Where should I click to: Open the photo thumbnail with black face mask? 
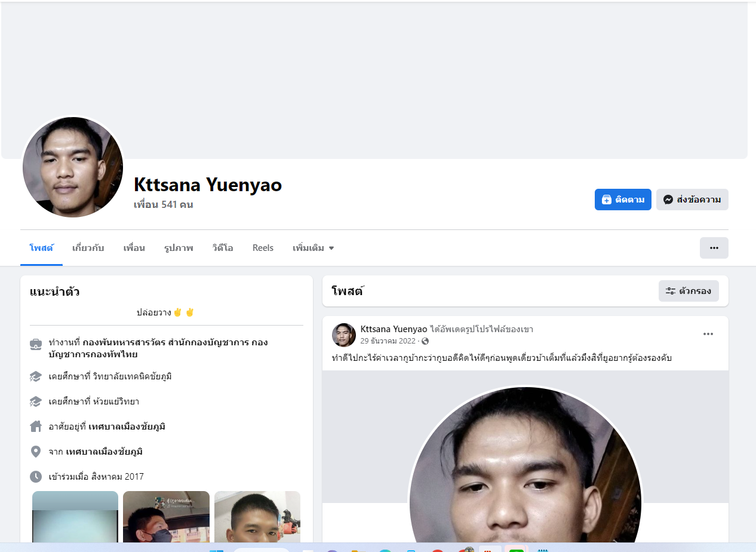click(166, 517)
